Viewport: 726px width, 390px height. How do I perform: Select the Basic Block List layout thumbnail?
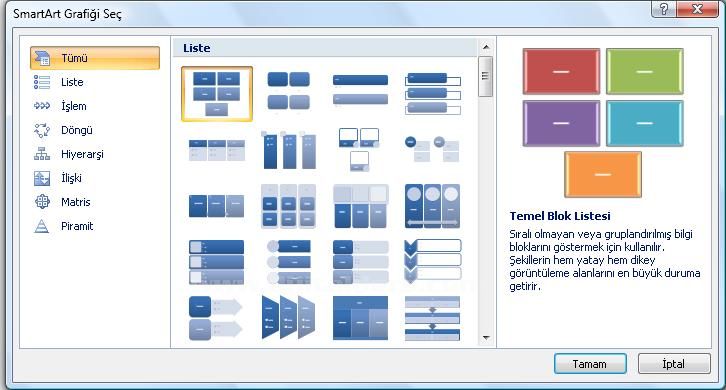pyautogui.click(x=217, y=94)
